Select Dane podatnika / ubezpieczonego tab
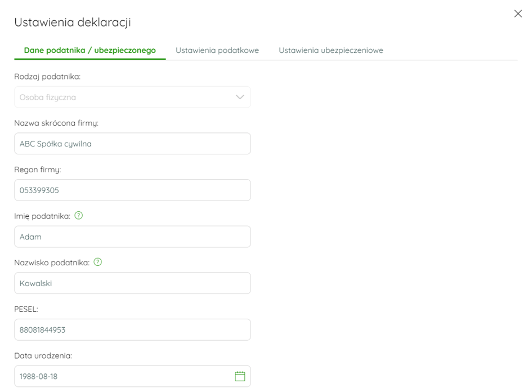This screenshot has height=392, width=532. (90, 50)
